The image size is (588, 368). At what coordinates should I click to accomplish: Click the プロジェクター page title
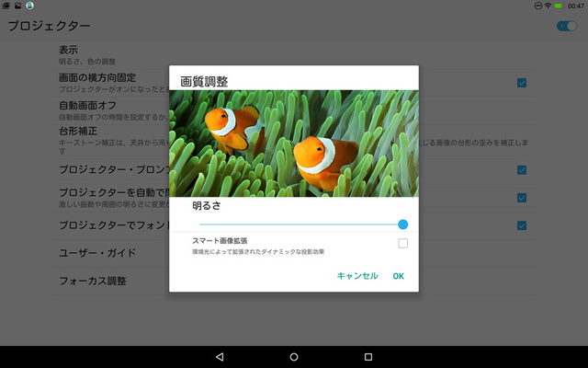[49, 26]
